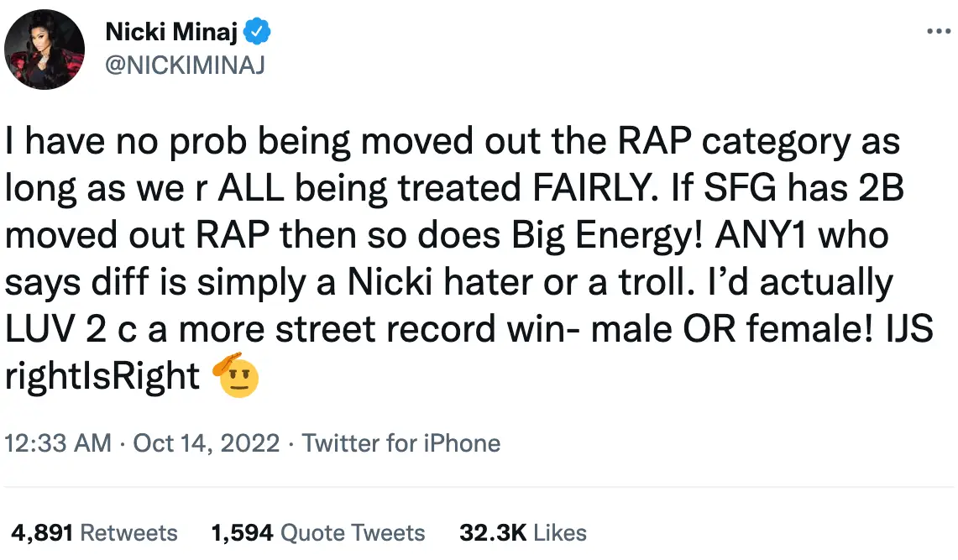Click the word "category" in the tweet
958x560 pixels.
click(763, 143)
